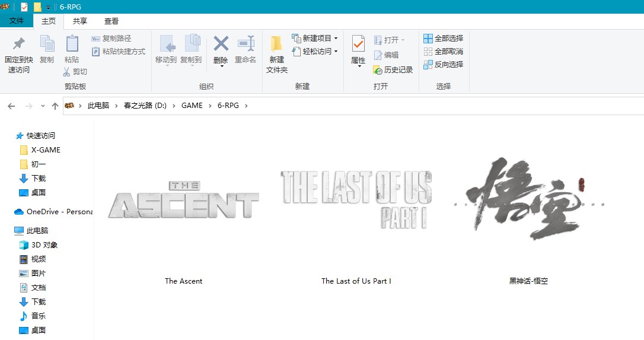Open 桌面 under 此电脑
644x340 pixels.
pos(33,330)
